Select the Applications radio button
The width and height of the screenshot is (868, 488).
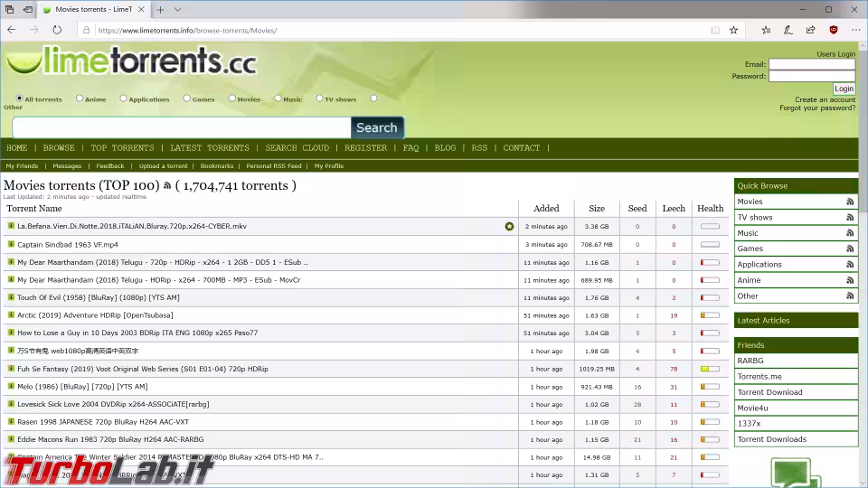point(124,98)
